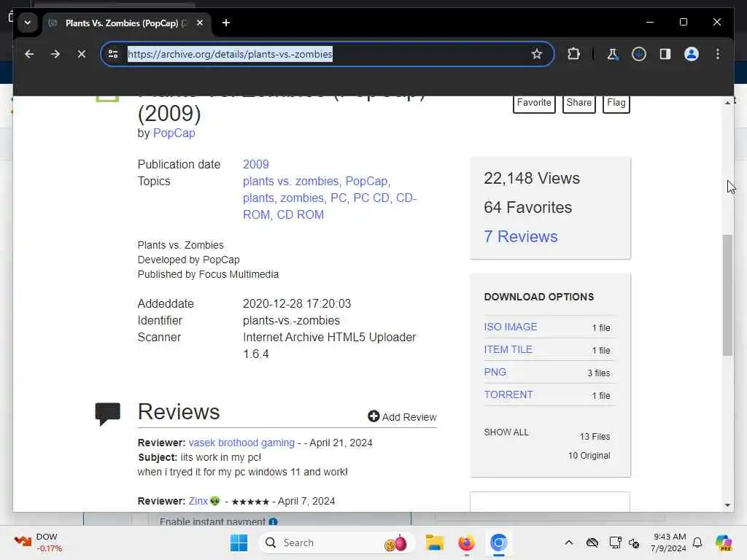The height and width of the screenshot is (560, 747).
Task: Expand the tab search dropdown
Action: [28, 23]
